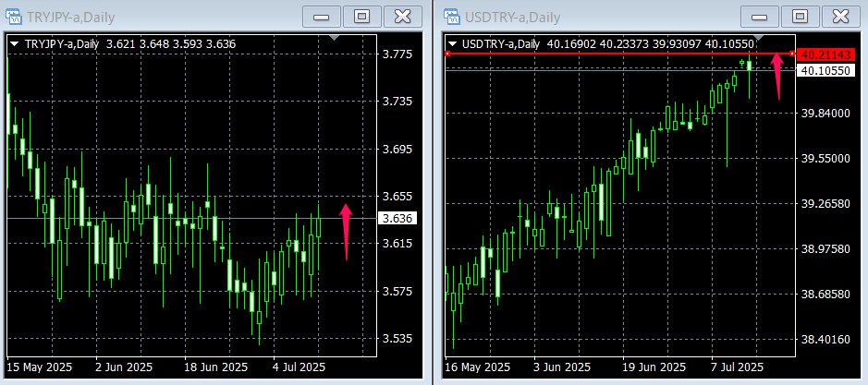Screen dimensions: 868x385
Task: Close the TRYJPY-a,Daily chart window
Action: point(402,17)
